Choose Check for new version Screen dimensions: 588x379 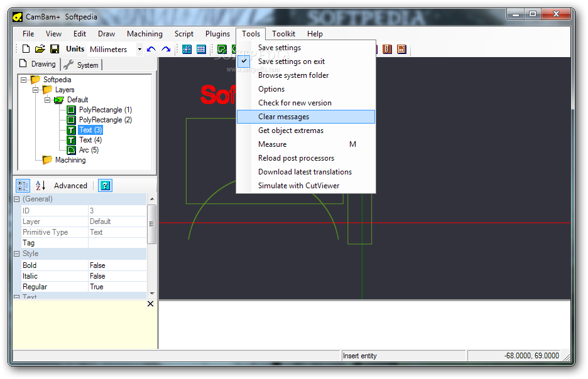(x=306, y=103)
